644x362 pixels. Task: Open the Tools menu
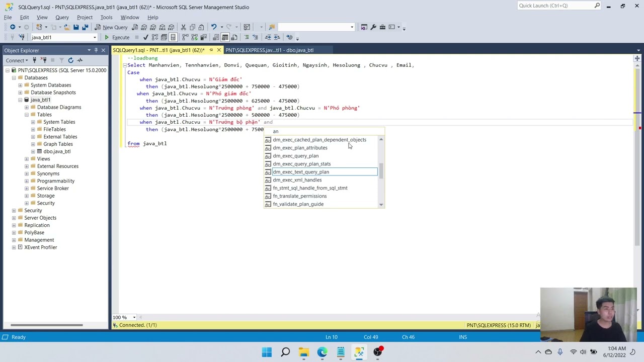[106, 17]
